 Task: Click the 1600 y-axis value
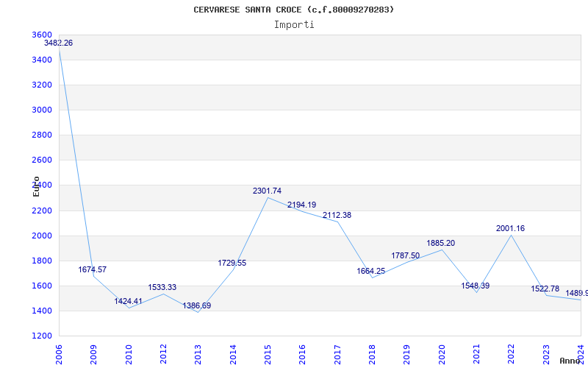point(42,286)
